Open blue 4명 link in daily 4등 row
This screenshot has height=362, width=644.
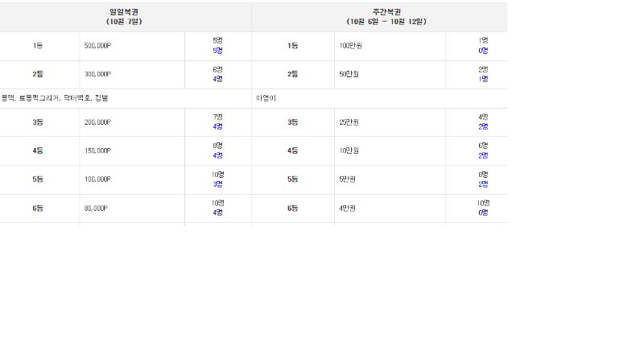click(x=217, y=155)
